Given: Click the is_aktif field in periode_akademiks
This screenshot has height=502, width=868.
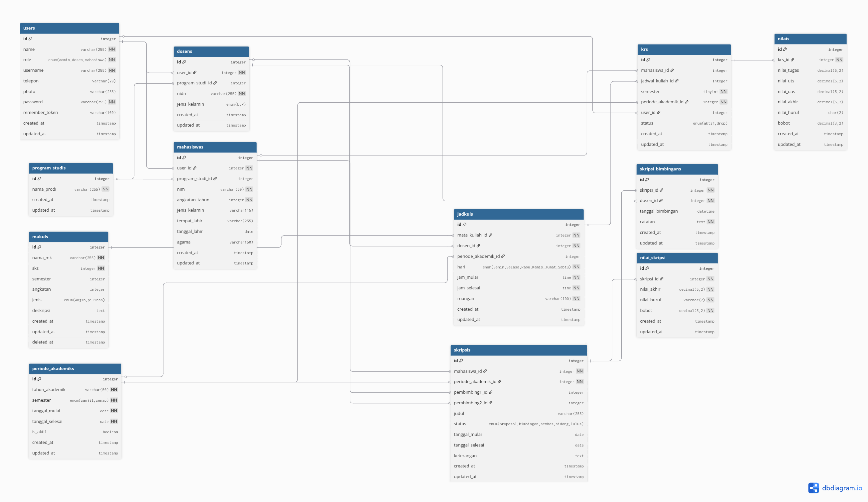Looking at the screenshot, I should coord(75,432).
